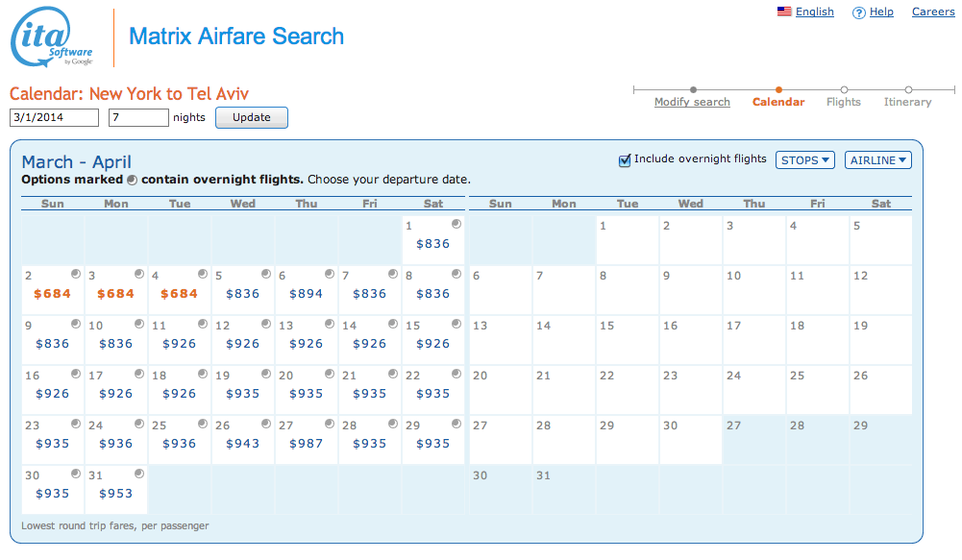Image resolution: width=962 pixels, height=560 pixels.
Task: Click the Calendar progress dot
Action: coord(778,89)
